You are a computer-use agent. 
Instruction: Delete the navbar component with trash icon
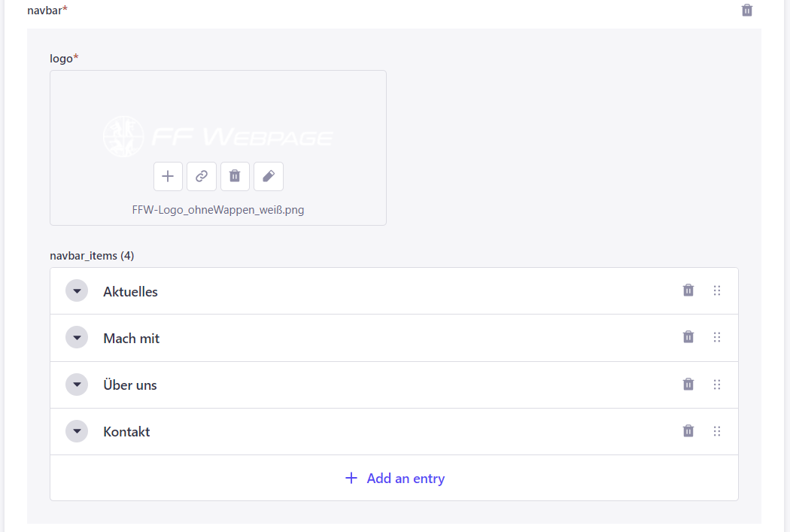pos(746,10)
